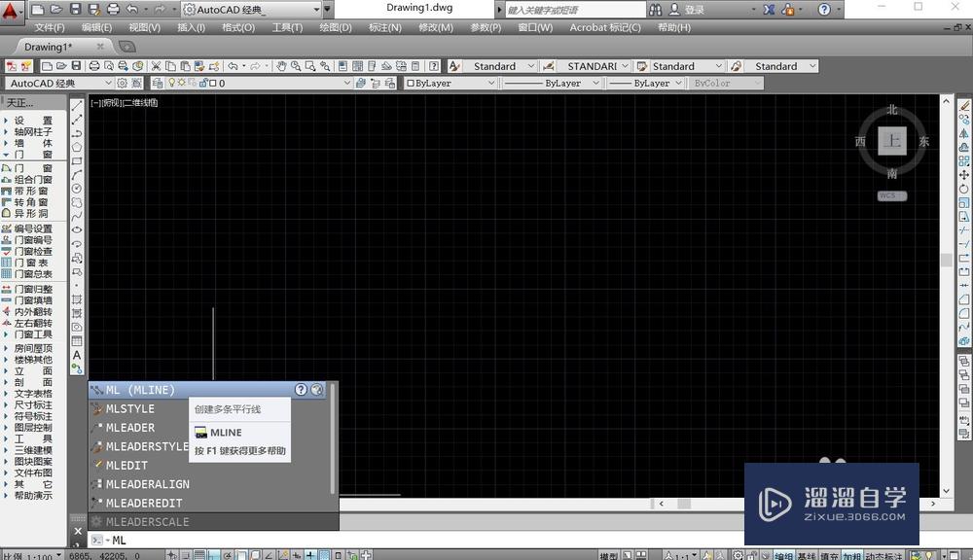Toggle ortho mode in the status bar
The image size is (973, 560).
213,555
